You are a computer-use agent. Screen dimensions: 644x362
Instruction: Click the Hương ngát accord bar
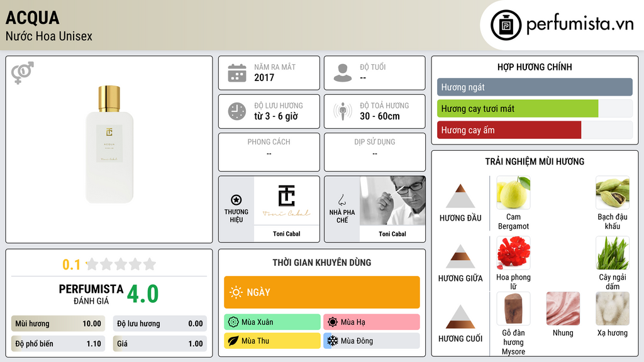(x=535, y=87)
